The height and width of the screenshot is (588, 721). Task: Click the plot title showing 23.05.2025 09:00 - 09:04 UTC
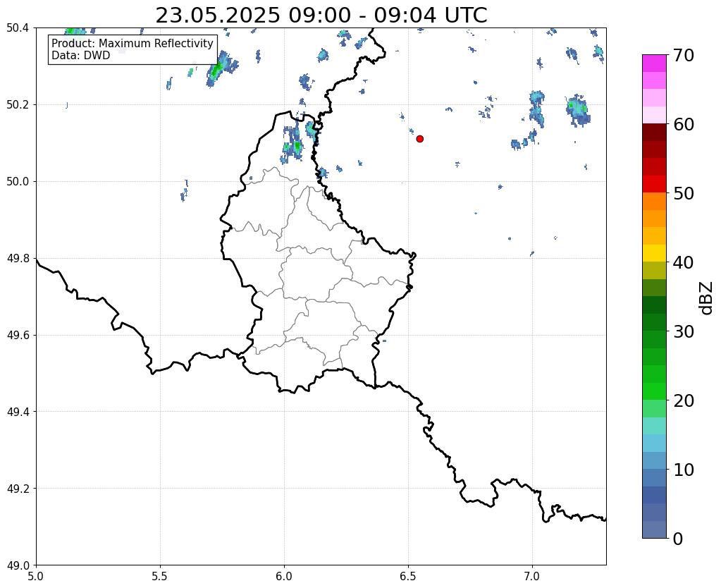[x=321, y=16]
